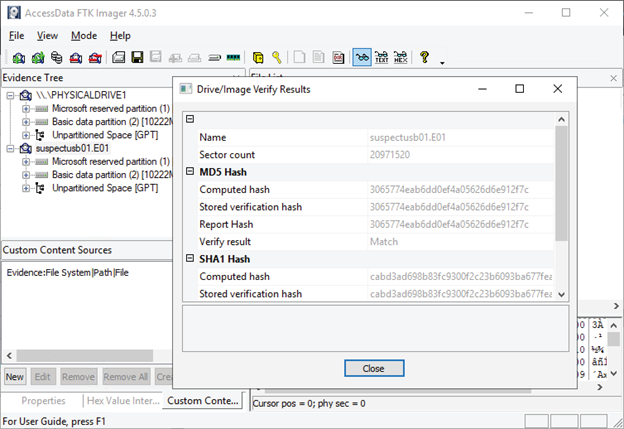This screenshot has width=624, height=429.
Task: Click the grayed Add to Custom Content Image icon
Action: [175, 58]
